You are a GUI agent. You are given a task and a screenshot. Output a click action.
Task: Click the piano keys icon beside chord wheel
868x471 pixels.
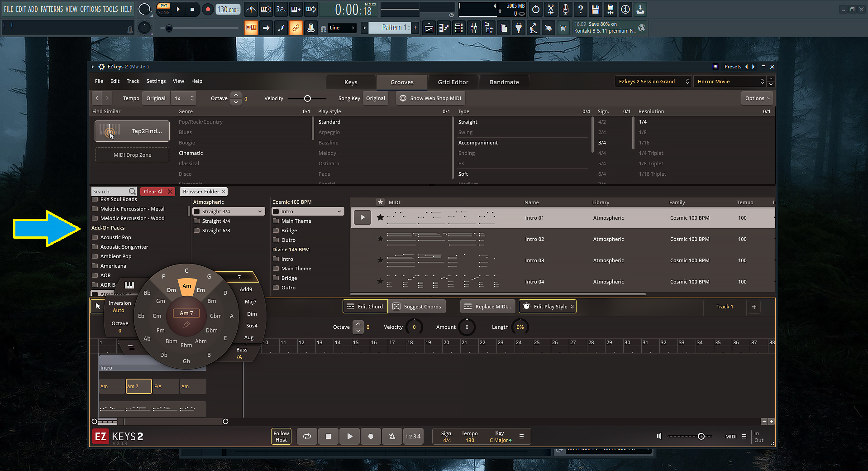(x=129, y=285)
